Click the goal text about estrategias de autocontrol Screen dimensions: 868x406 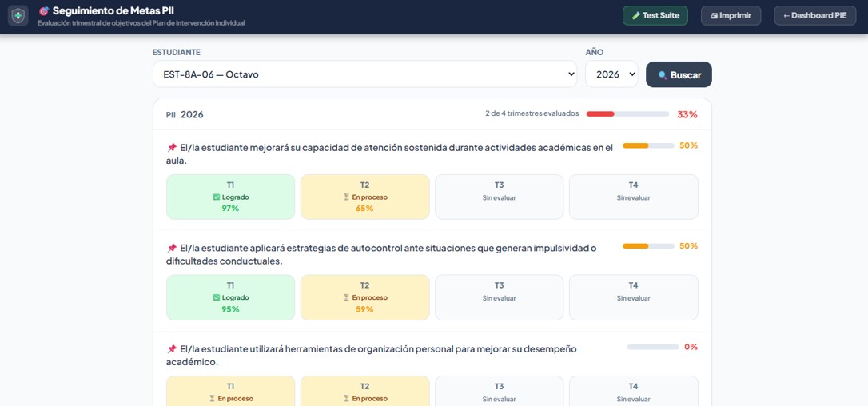pos(381,254)
